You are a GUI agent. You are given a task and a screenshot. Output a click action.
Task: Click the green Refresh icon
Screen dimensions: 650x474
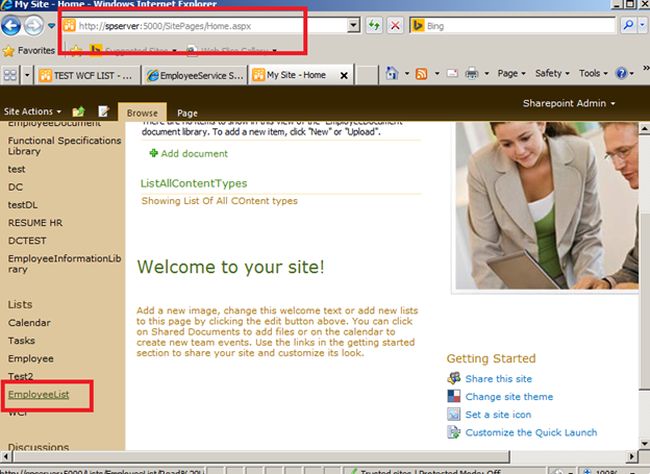[x=374, y=26]
